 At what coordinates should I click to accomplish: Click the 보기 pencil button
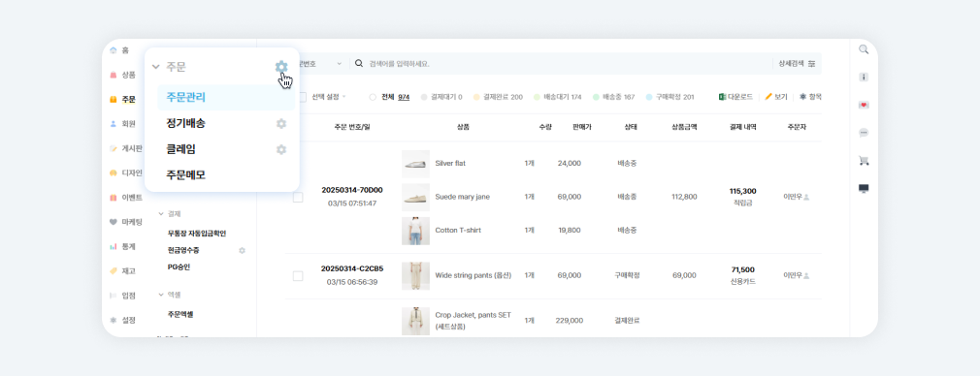pos(776,98)
